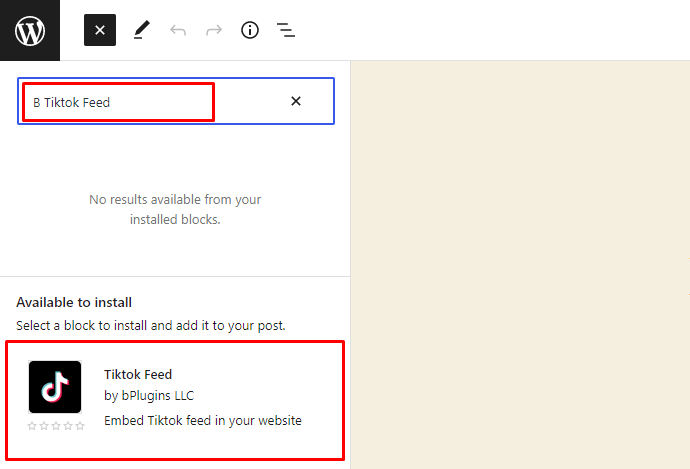Click 'Select a block to install' text
This screenshot has width=690, height=469.
[151, 326]
